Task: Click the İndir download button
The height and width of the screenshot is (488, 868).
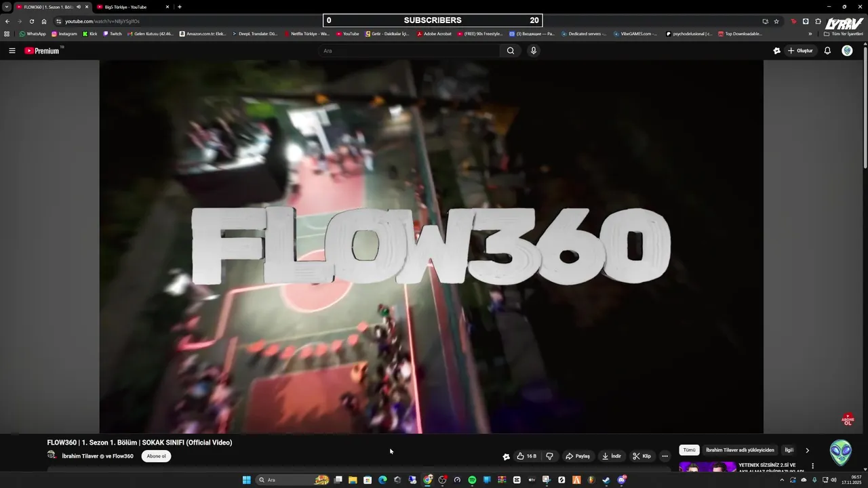Action: point(612,456)
